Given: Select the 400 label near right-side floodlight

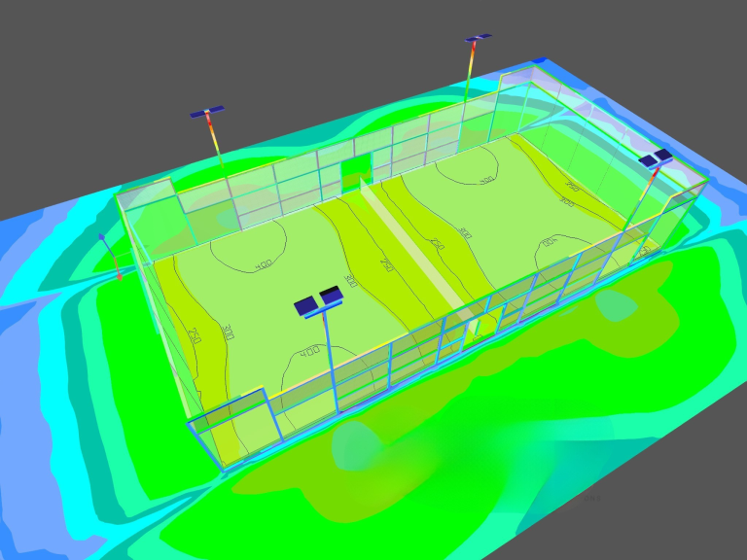Looking at the screenshot, I should 549,241.
